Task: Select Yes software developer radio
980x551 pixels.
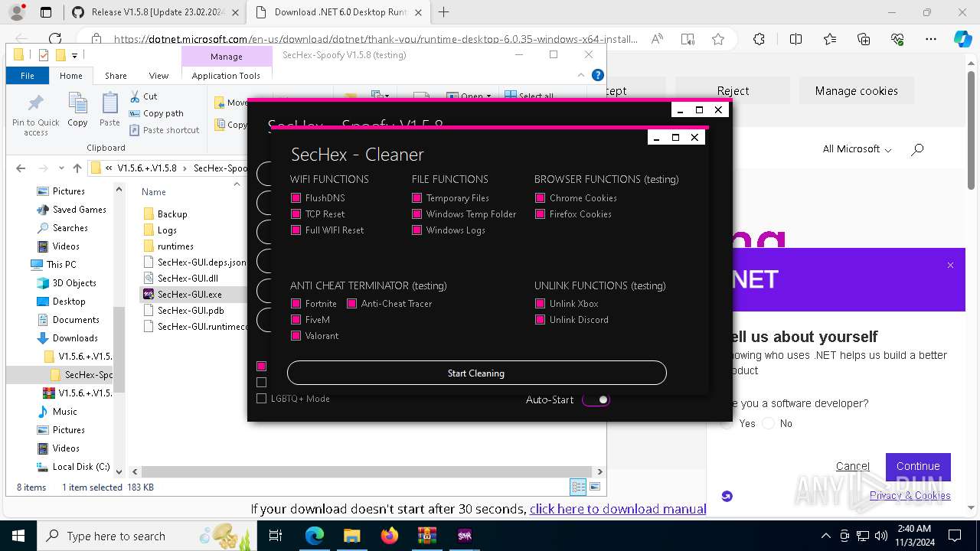Action: click(727, 423)
